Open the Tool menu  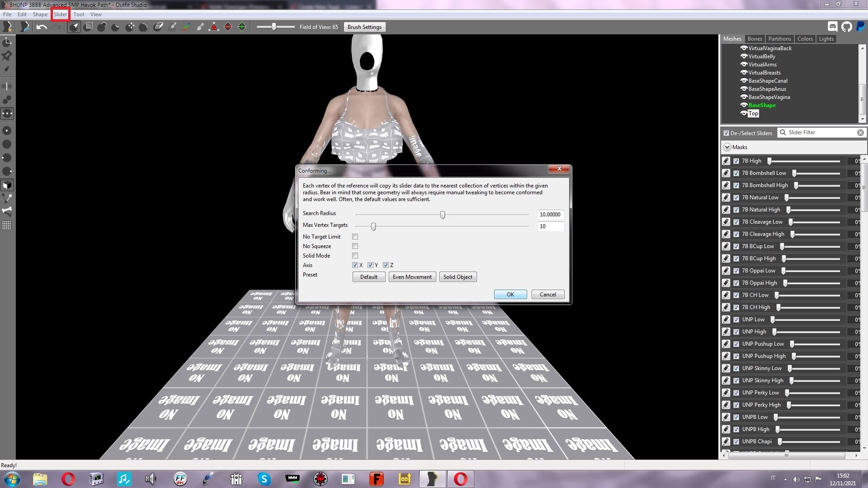pos(79,14)
